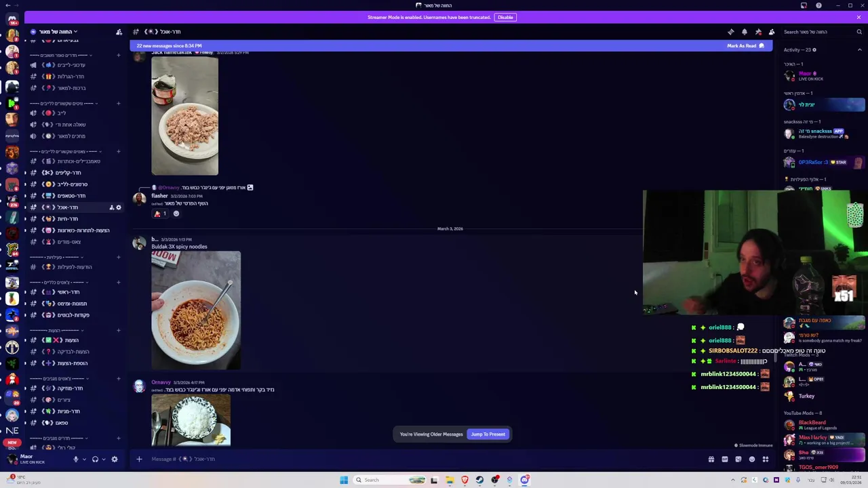Open notification settings bell icon

[744, 32]
